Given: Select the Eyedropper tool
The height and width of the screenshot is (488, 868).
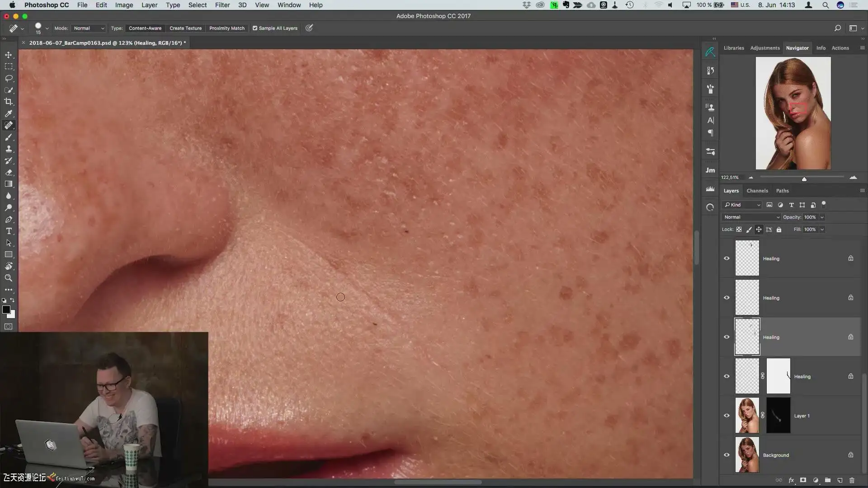Looking at the screenshot, I should [9, 113].
